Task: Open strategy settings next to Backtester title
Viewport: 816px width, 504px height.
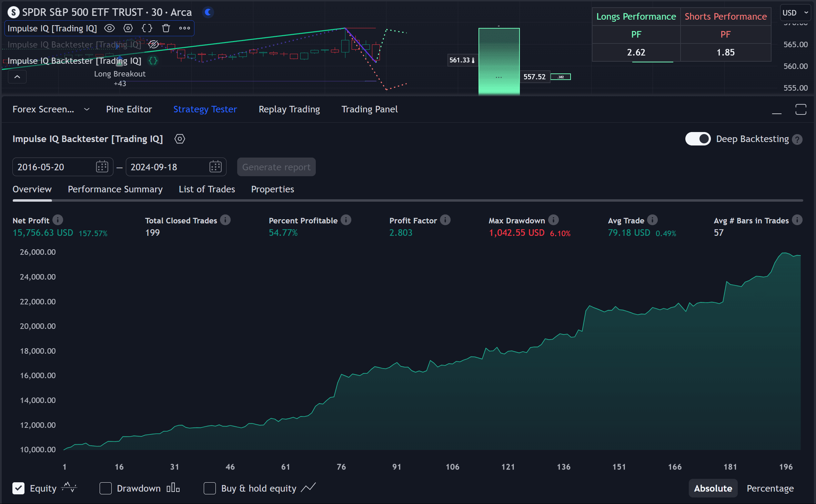Action: [180, 139]
